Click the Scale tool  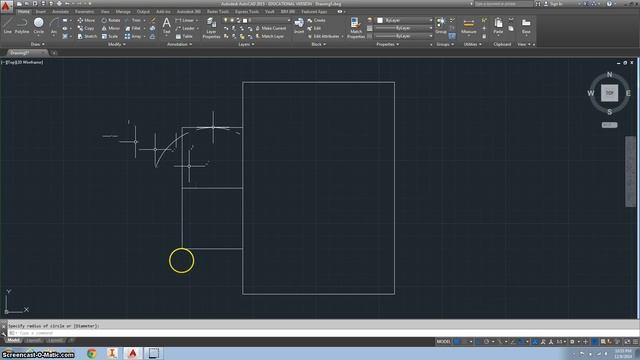pyautogui.click(x=110, y=36)
